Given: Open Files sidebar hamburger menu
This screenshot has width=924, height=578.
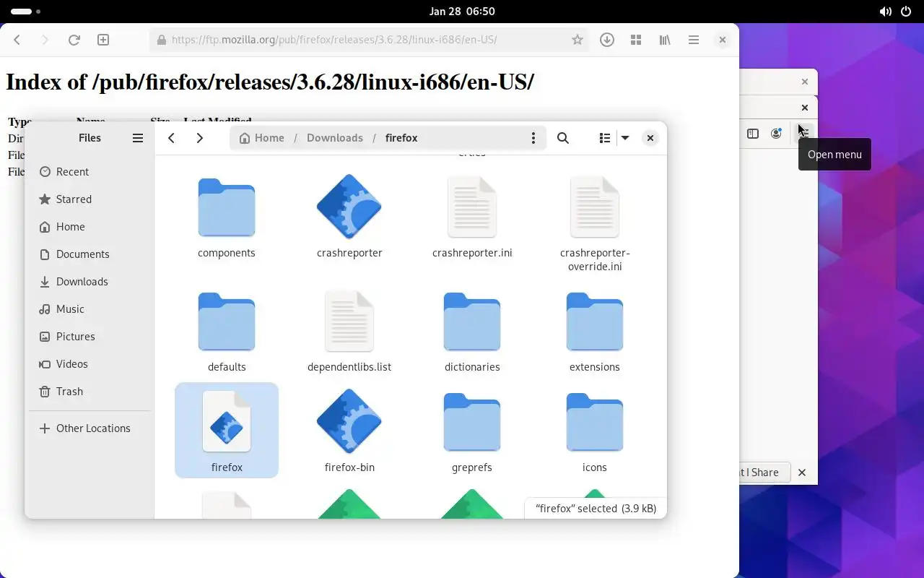Looking at the screenshot, I should click(x=138, y=138).
